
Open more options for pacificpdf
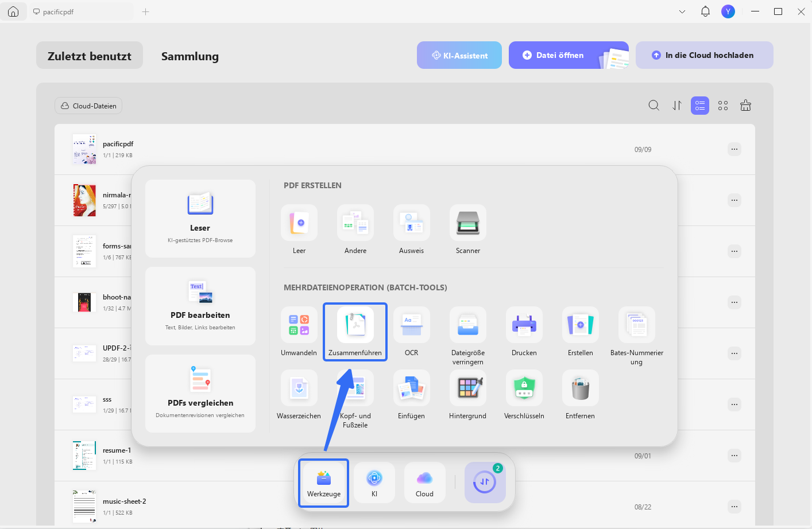pos(734,149)
